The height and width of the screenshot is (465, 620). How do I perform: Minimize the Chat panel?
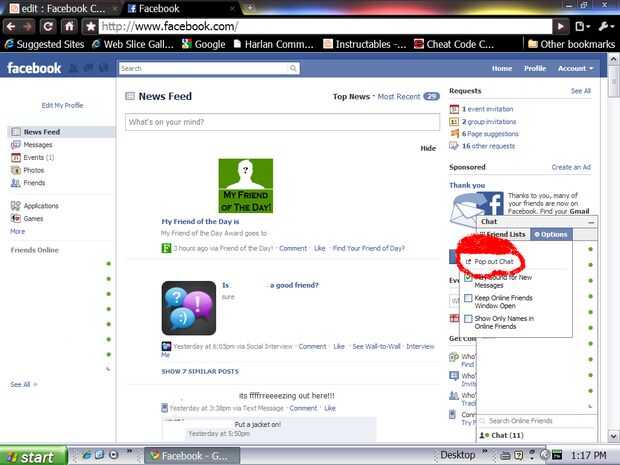591,222
